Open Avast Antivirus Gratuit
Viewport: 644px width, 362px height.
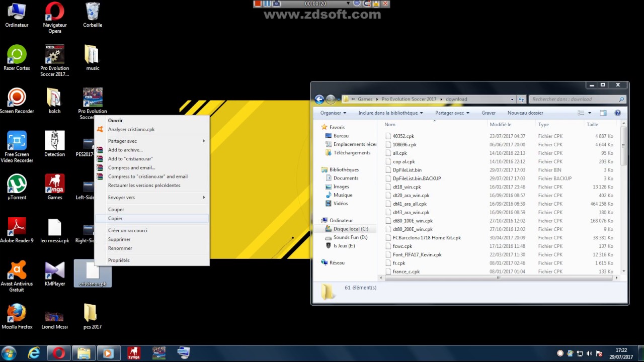(17, 277)
